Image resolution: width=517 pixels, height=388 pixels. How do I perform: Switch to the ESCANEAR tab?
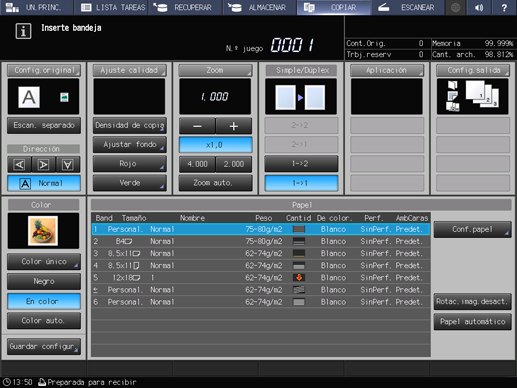408,7
